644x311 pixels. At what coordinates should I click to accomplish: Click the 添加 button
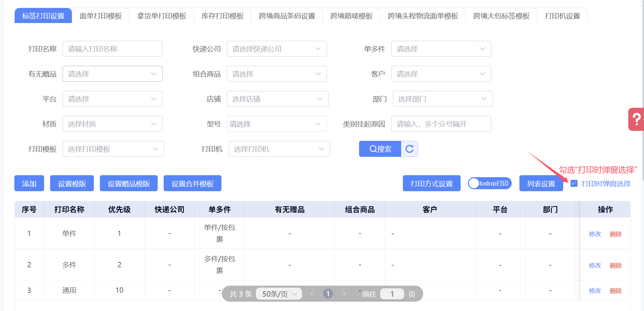coord(29,184)
